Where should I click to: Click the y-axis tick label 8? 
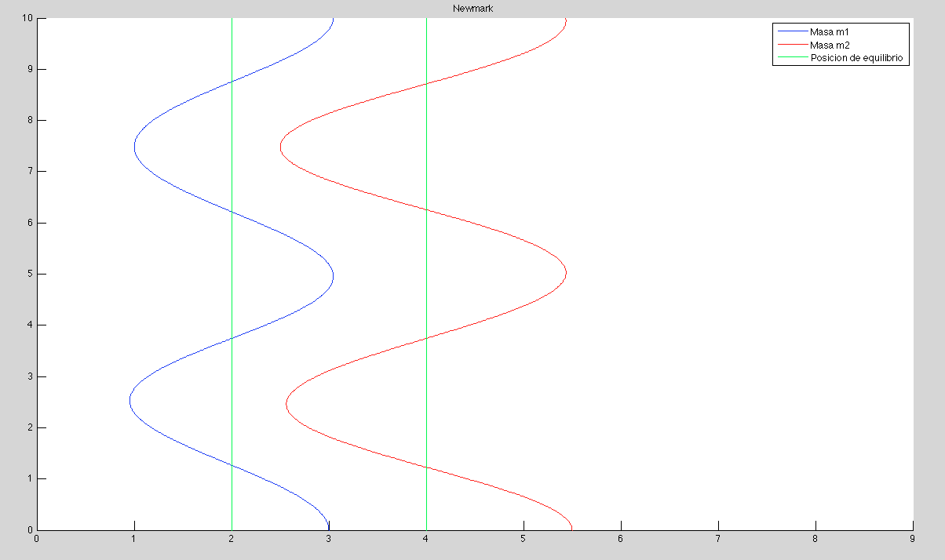29,120
